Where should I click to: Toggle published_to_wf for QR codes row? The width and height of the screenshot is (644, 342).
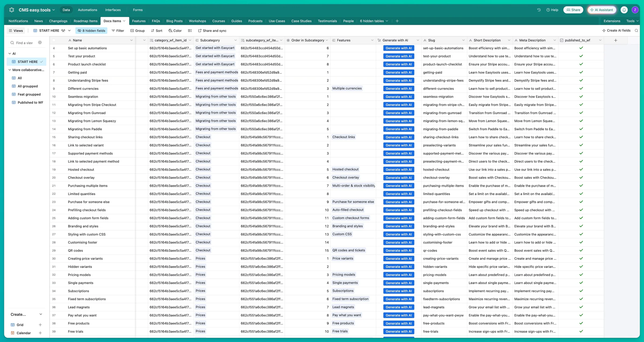[581, 250]
